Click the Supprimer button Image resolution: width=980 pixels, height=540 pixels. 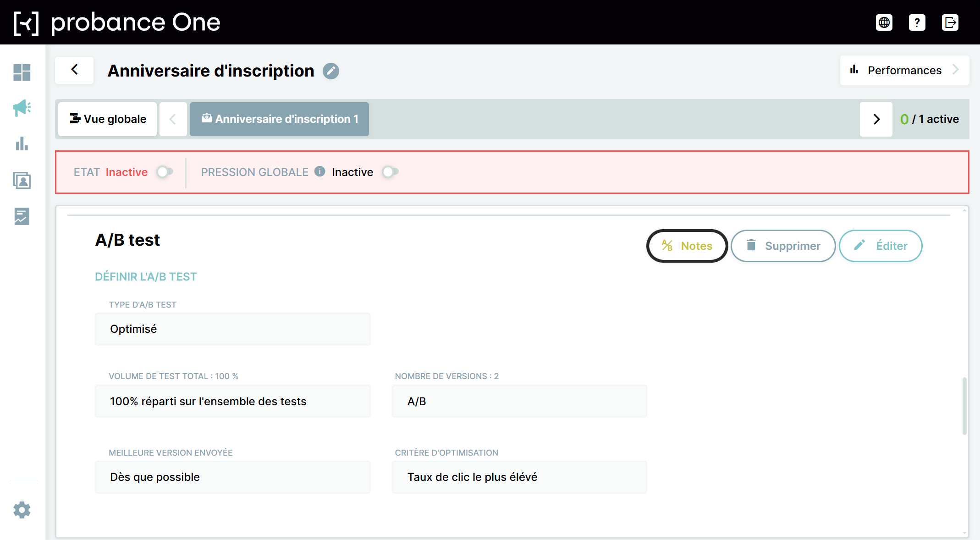[x=783, y=246]
